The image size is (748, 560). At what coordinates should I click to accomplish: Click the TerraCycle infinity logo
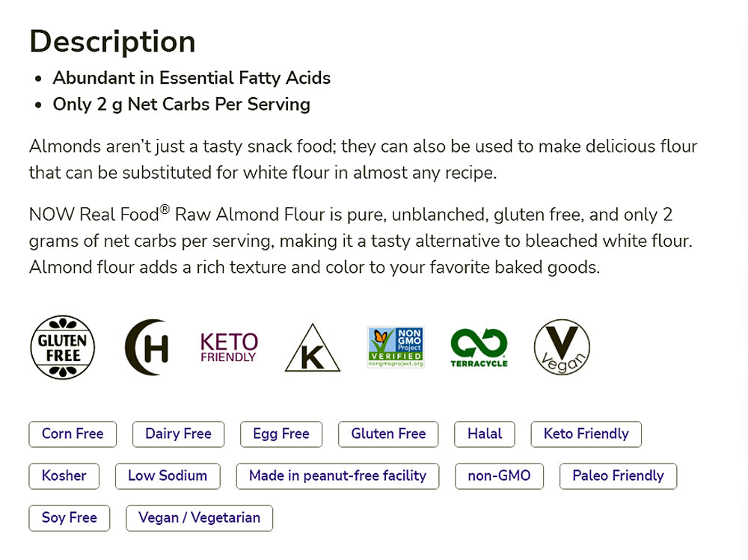tap(479, 348)
